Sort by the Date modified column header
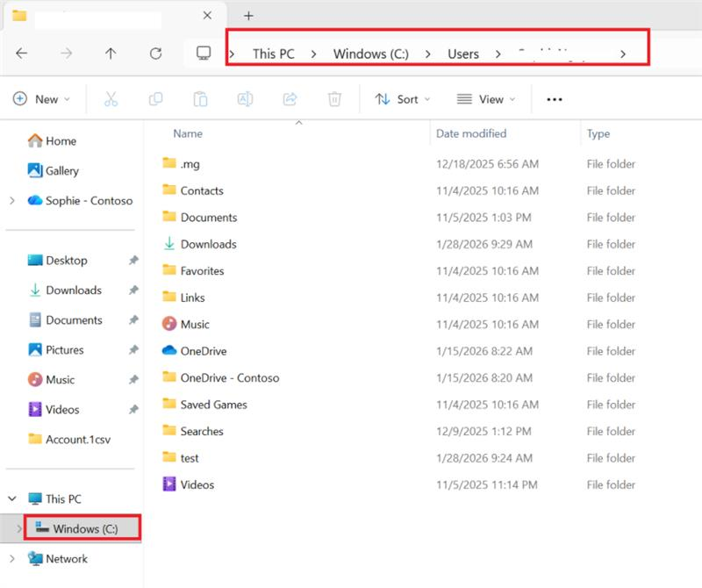Viewport: 702px width, 588px height. coord(471,133)
